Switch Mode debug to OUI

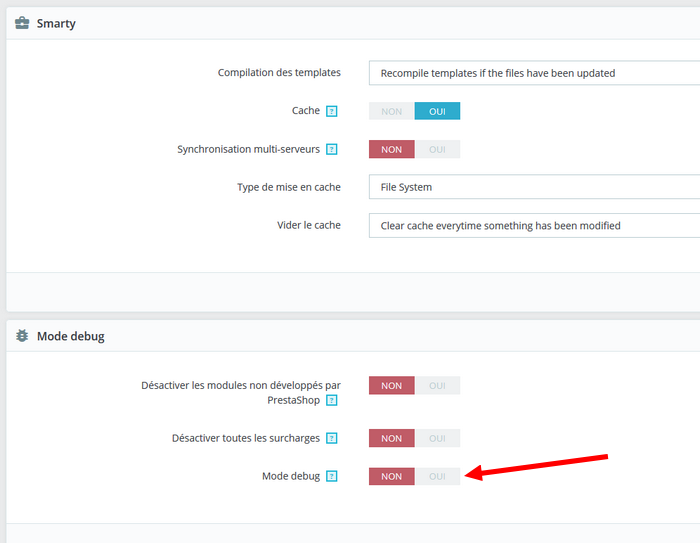tap(437, 476)
